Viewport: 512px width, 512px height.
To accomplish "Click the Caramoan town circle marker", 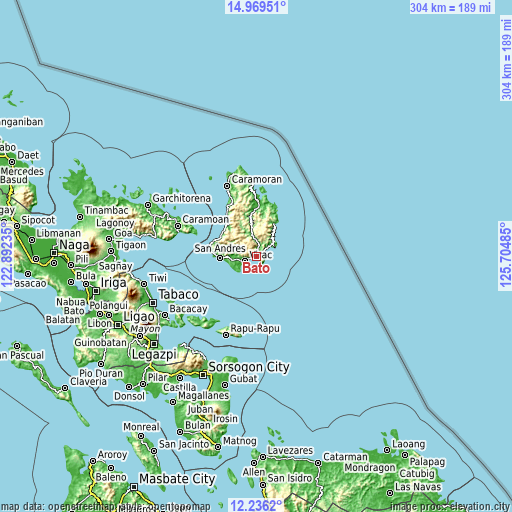I will coord(178,226).
